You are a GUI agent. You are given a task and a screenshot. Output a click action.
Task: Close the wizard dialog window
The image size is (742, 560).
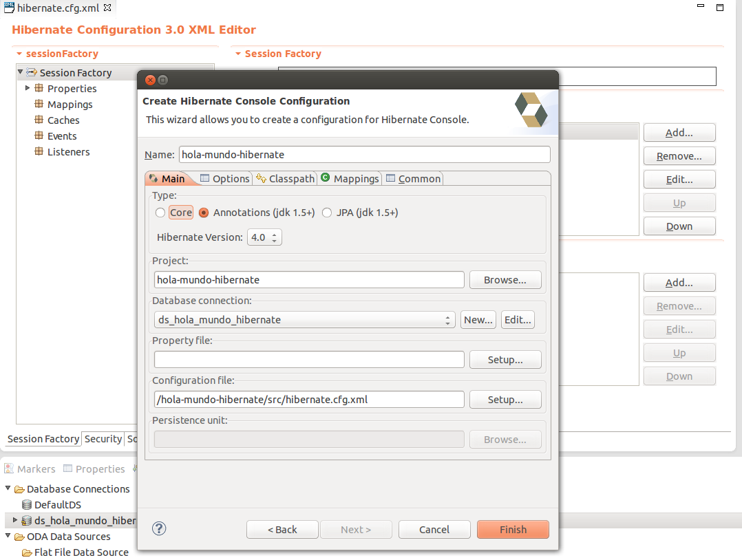pos(150,80)
